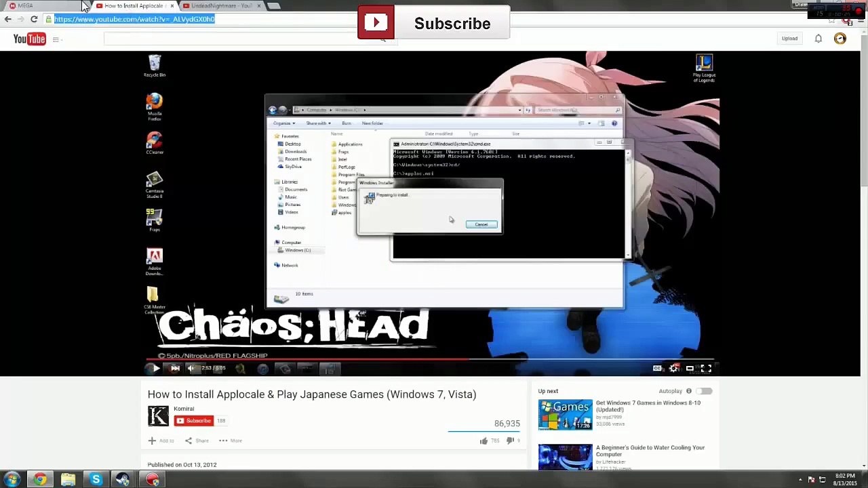Open the Share with dropdown in Explorer

click(318, 123)
